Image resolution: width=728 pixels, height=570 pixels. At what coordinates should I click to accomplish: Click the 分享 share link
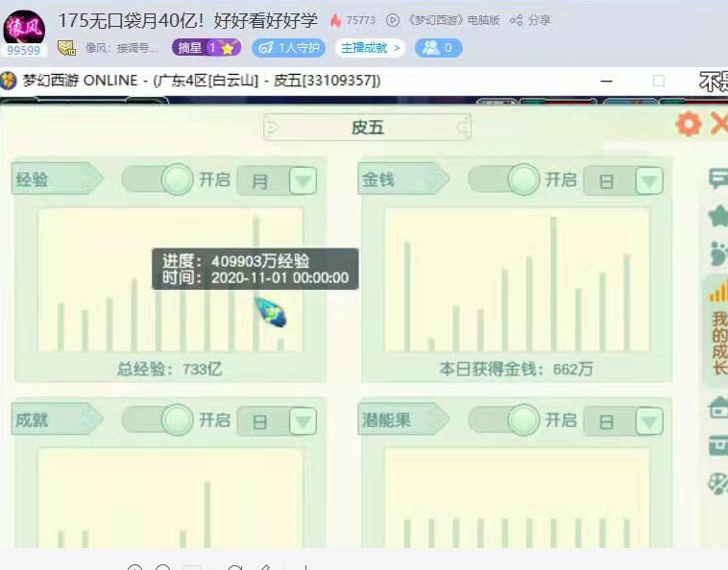point(539,20)
